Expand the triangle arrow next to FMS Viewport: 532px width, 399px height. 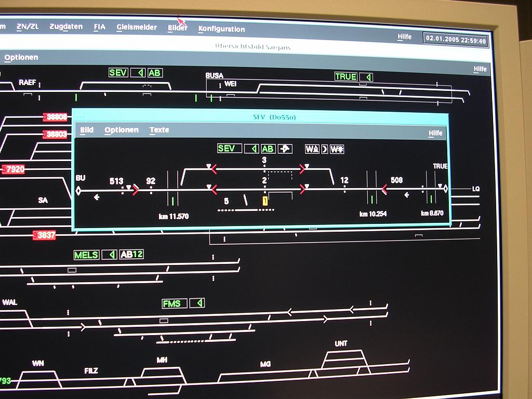pos(197,303)
